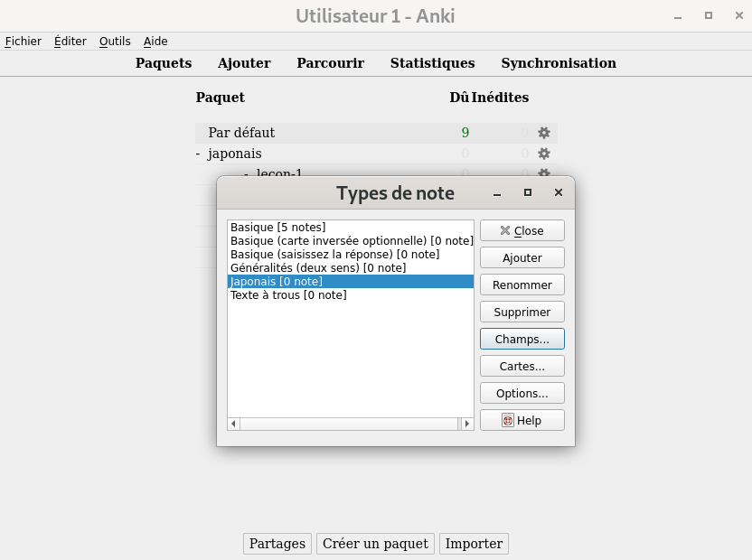This screenshot has height=560, width=752.
Task: Open the Outils menu
Action: click(115, 41)
